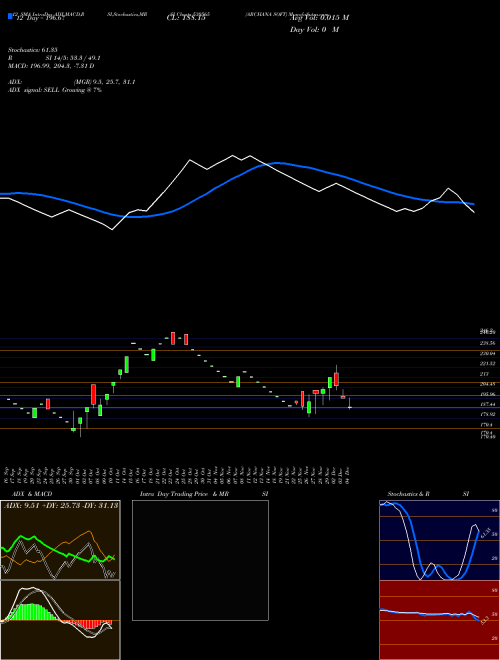
Task: Click the 'ADX signal: SELL Growing @ 7%' text
Action: point(55,90)
